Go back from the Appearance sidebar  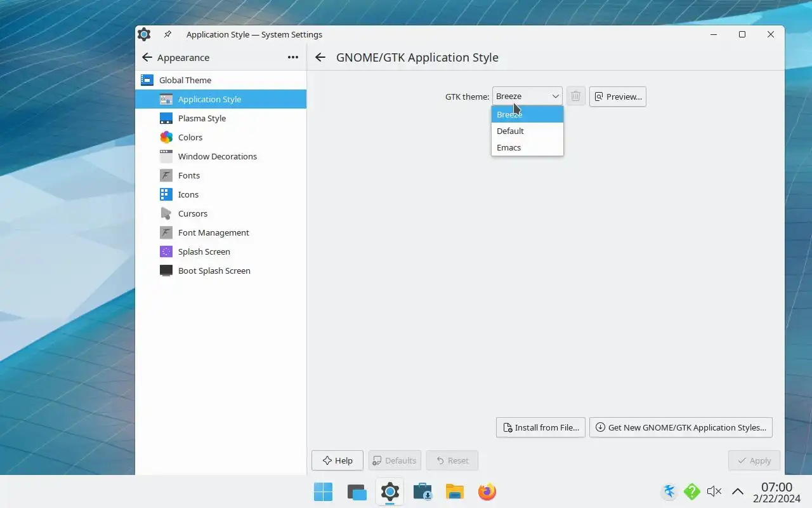pos(147,57)
